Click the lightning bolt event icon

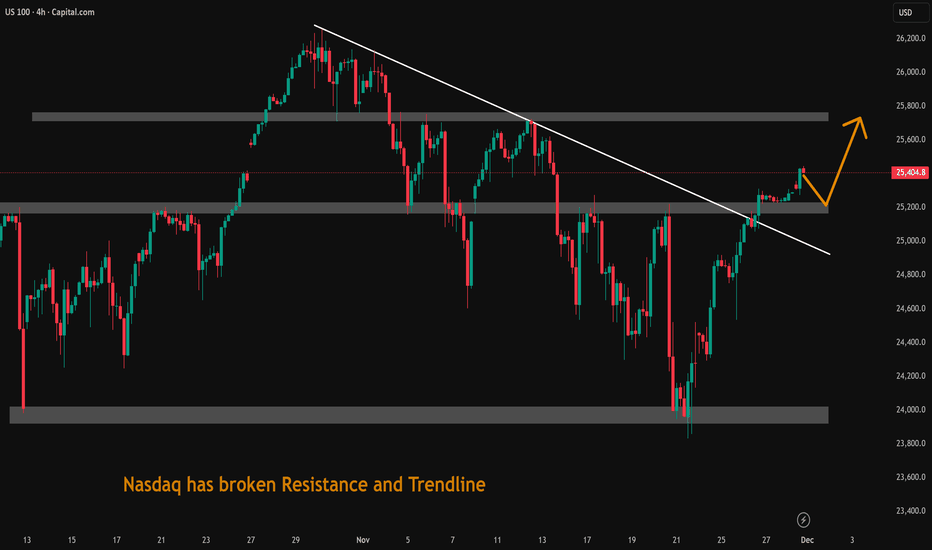click(804, 520)
